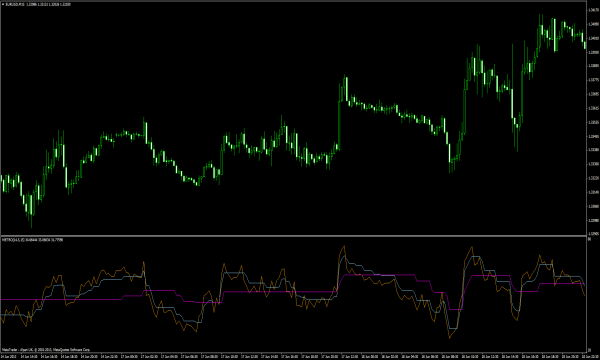
Task: Click the orange line's lowest trough in the indicator
Action: [450, 337]
